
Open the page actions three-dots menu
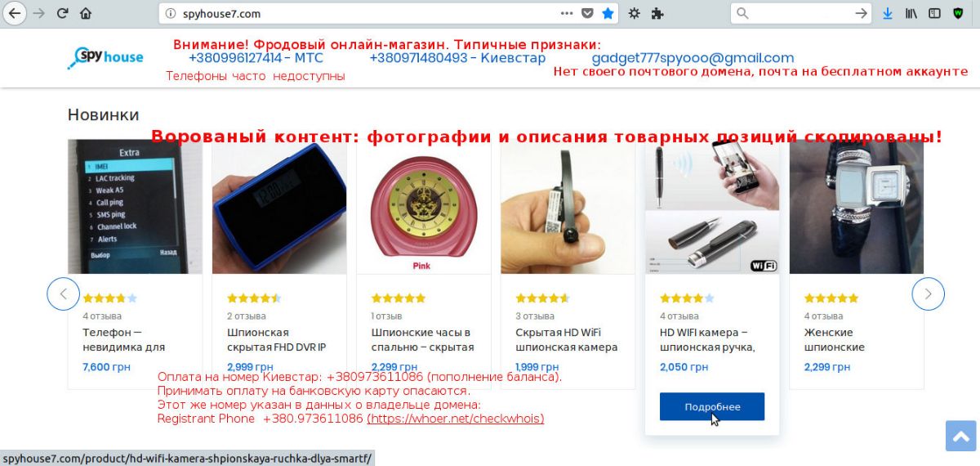coord(567,13)
